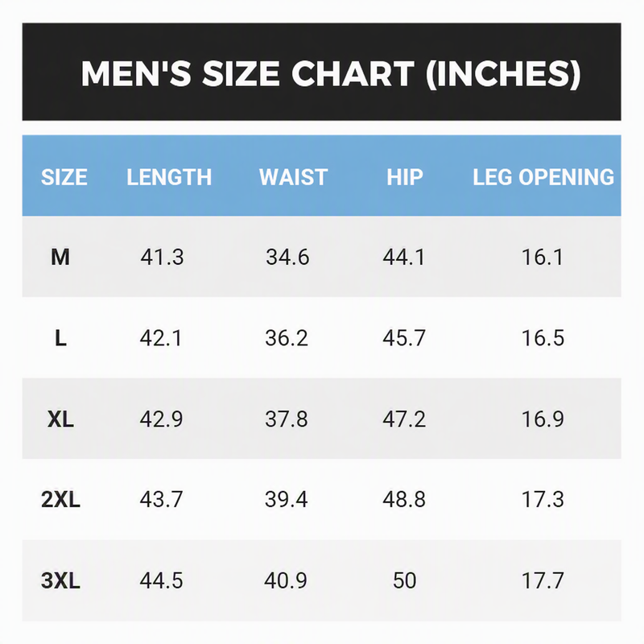
Task: Click the M size row label
Action: (x=60, y=258)
